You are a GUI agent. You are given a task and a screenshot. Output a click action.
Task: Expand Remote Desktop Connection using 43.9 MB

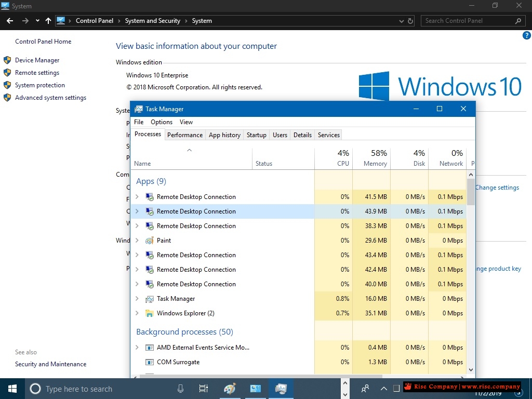click(x=137, y=211)
